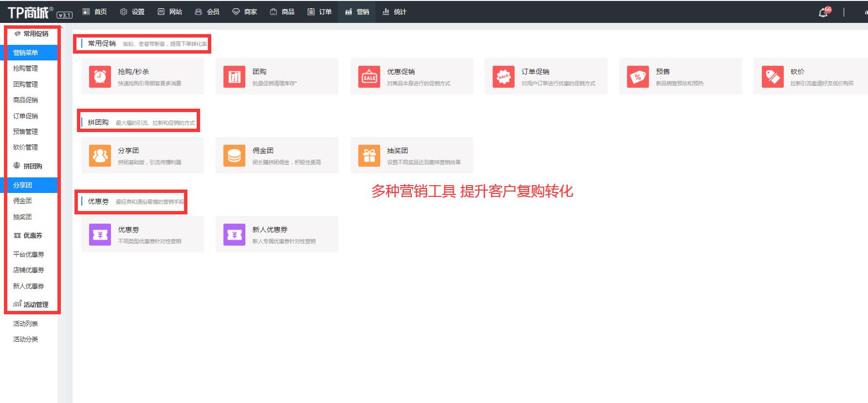
Task: Click the alarm clock flash sale icon
Action: click(x=100, y=77)
